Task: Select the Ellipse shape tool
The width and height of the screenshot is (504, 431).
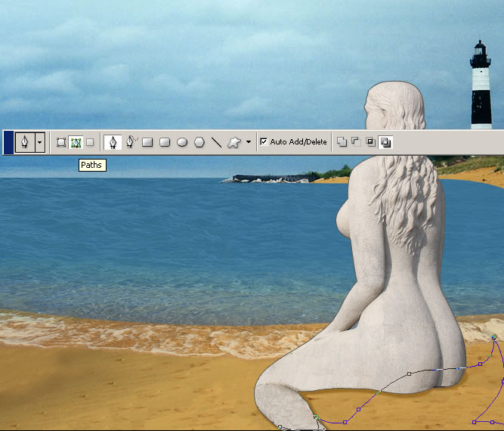Action: [182, 142]
